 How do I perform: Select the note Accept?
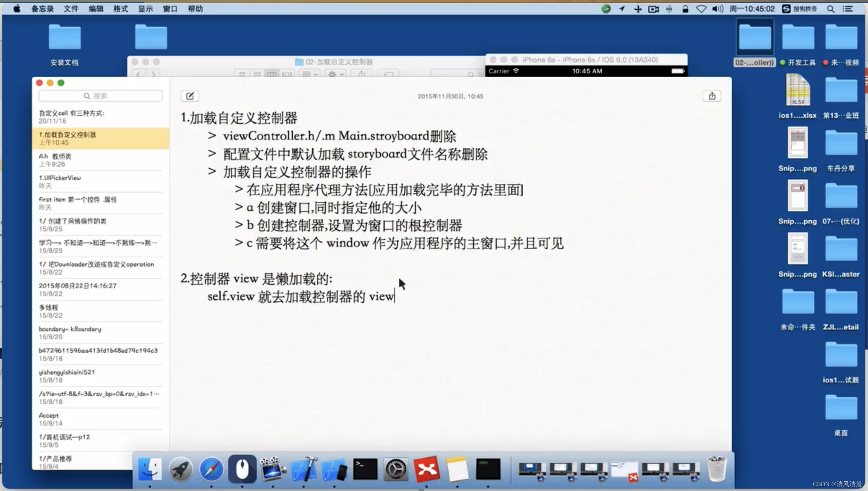101,419
